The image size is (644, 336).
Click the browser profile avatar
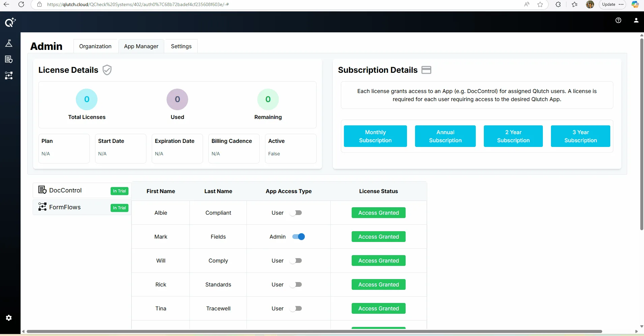(x=590, y=4)
